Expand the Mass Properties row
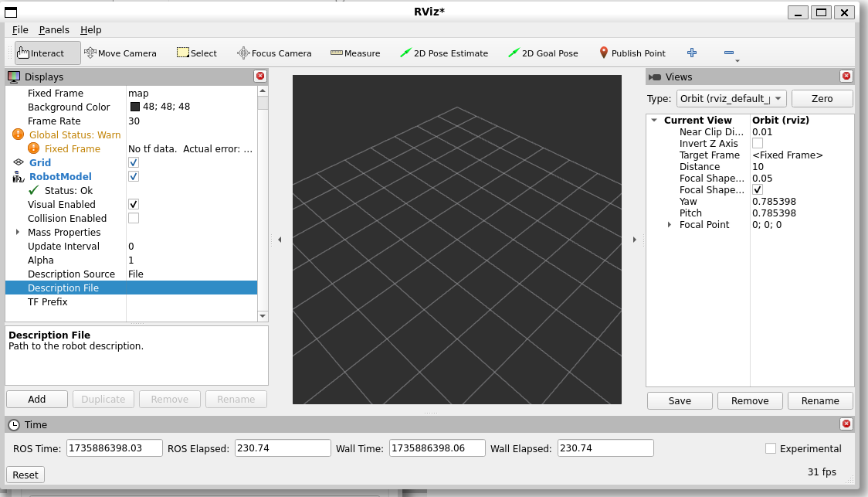 pyautogui.click(x=18, y=232)
